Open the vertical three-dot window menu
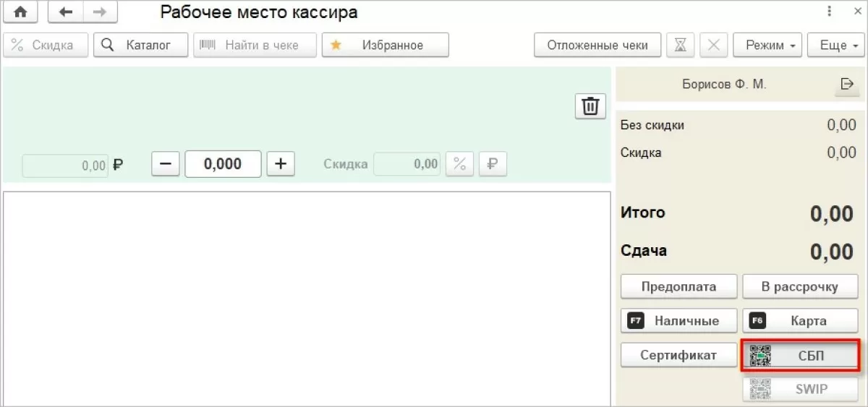The width and height of the screenshot is (868, 407). coord(829,12)
